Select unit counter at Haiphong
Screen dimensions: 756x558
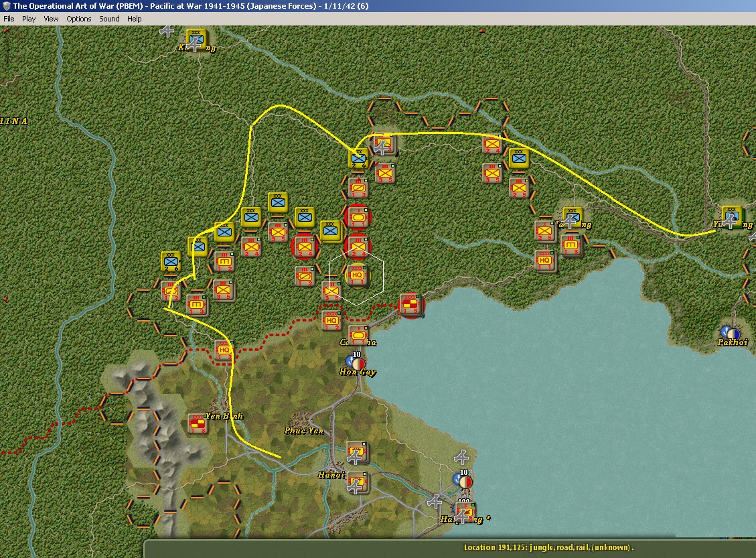[x=465, y=512]
